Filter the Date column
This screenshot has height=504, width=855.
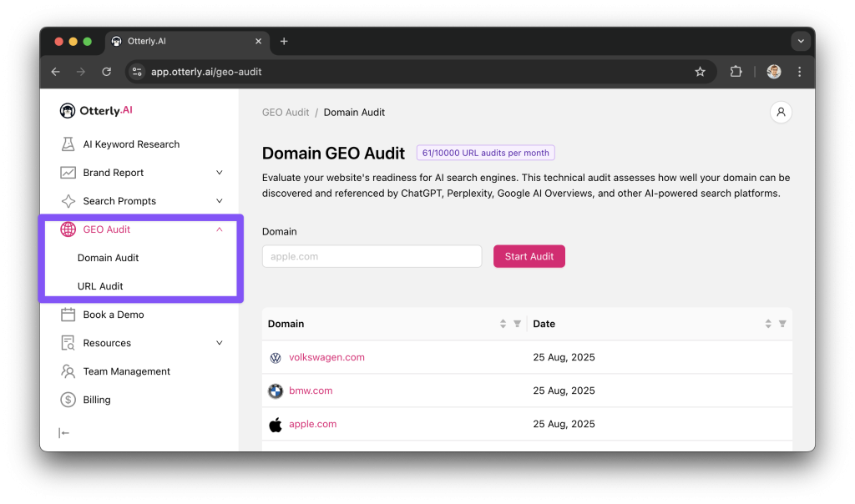[782, 324]
